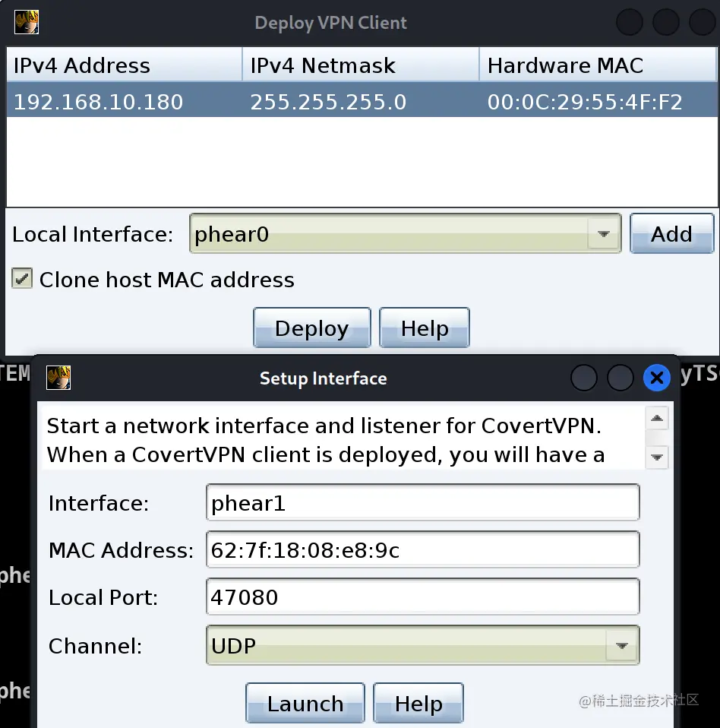Click leftmost titlebar button of Setup Interface
This screenshot has width=720, height=728.
tap(584, 378)
